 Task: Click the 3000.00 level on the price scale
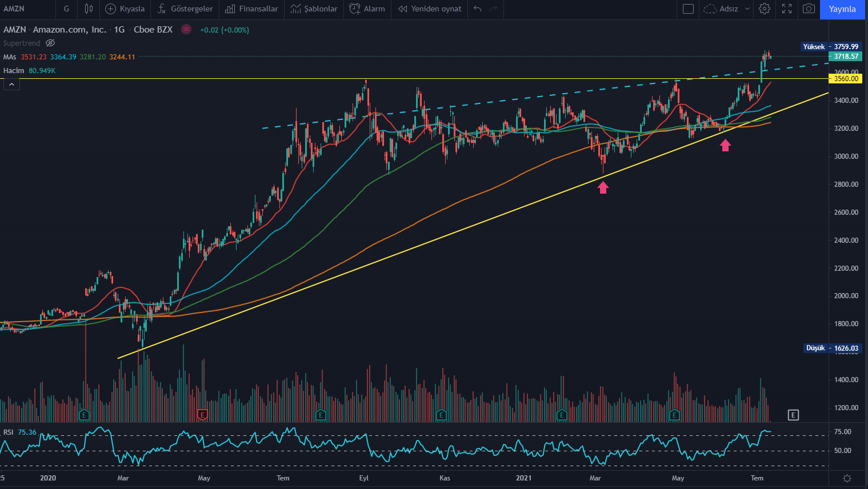point(846,156)
